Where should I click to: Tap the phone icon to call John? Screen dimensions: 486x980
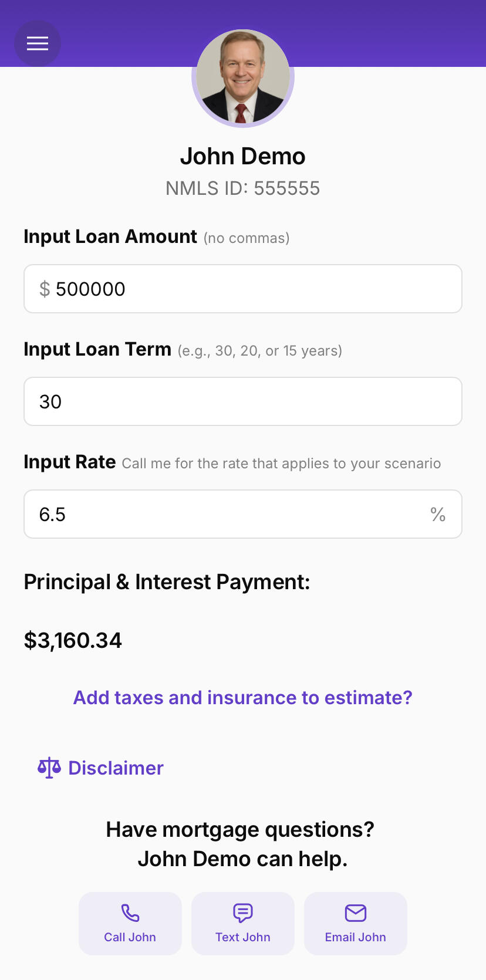130,913
